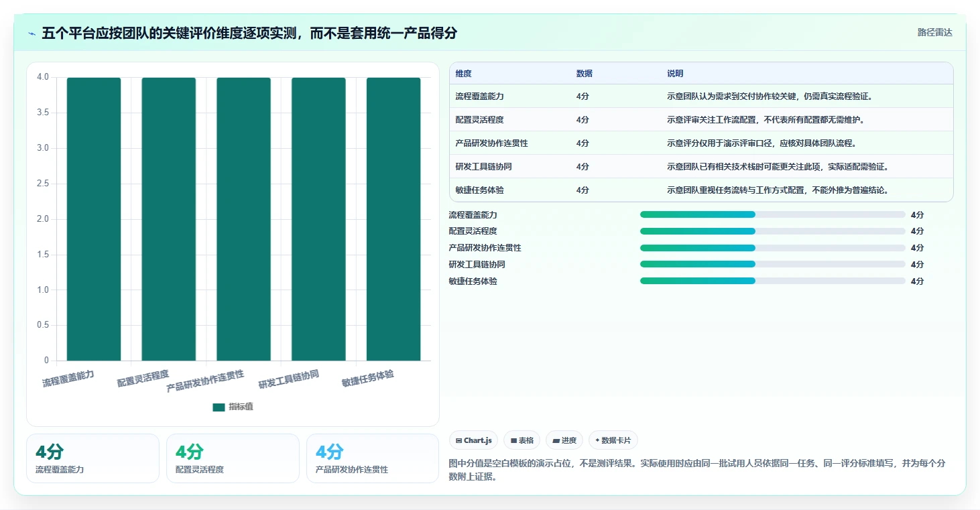Screen dimensions: 980x510
Task: Click description starting 示意团队重视任务流转
Action: coord(778,190)
